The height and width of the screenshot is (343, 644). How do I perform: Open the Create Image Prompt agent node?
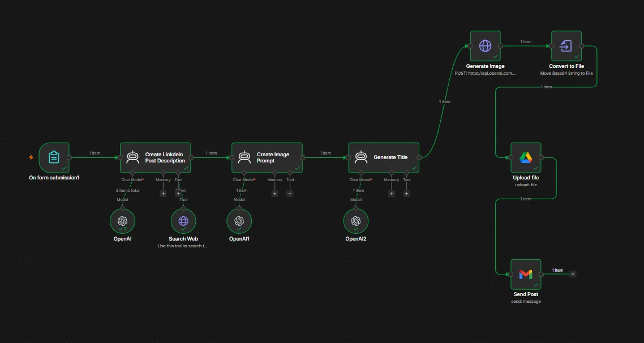[x=267, y=157]
